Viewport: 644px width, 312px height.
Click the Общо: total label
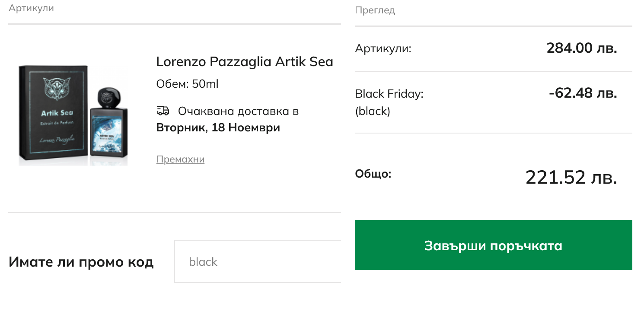373,174
